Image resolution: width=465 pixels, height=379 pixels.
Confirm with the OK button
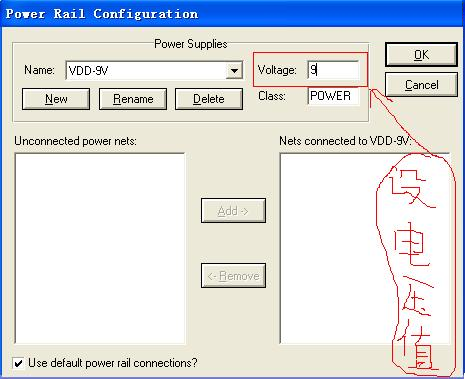pos(421,54)
